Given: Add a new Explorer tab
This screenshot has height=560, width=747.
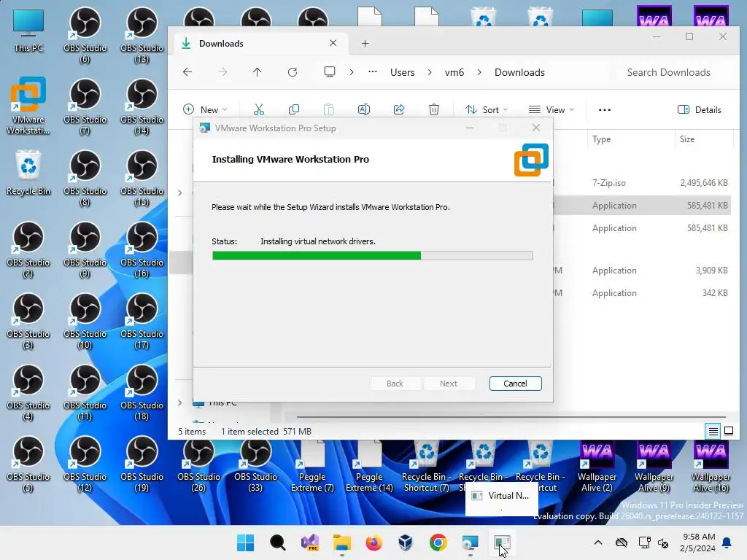Looking at the screenshot, I should point(365,43).
